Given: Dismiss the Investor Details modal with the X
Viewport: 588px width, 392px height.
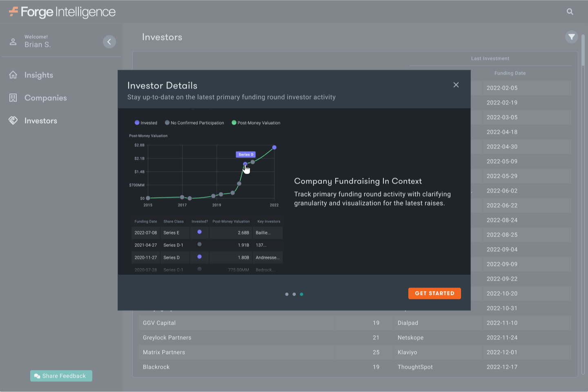Looking at the screenshot, I should tap(456, 84).
